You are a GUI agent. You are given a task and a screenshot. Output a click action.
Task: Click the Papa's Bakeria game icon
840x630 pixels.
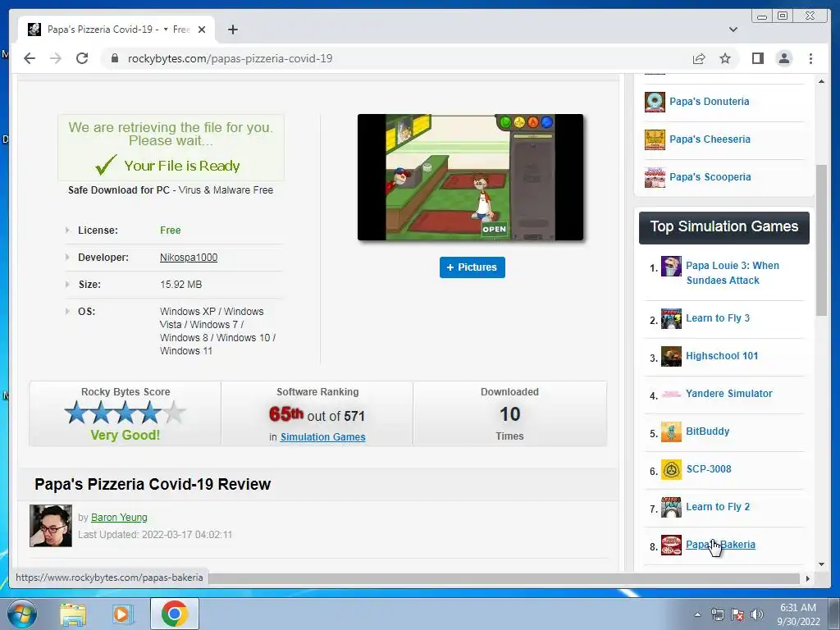point(671,545)
